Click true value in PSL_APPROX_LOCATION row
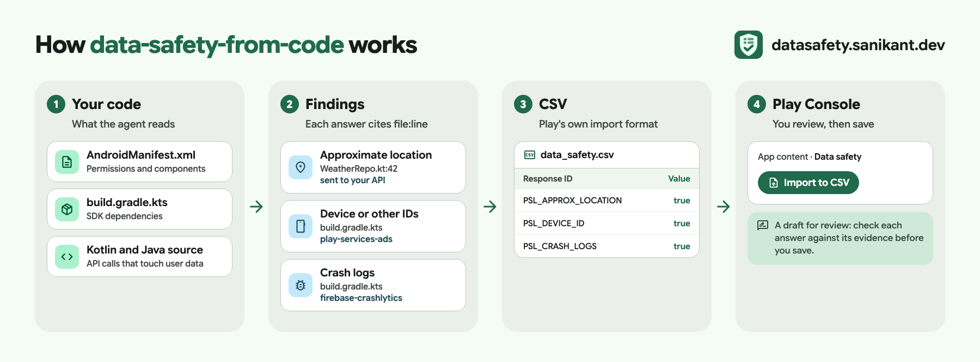 pyautogui.click(x=682, y=201)
